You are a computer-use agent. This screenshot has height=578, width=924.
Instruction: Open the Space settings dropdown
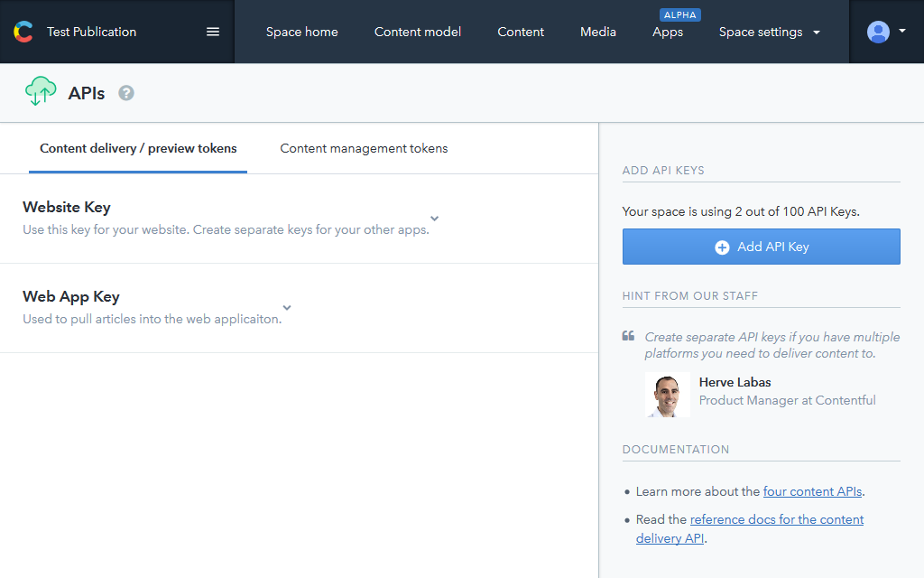(769, 32)
